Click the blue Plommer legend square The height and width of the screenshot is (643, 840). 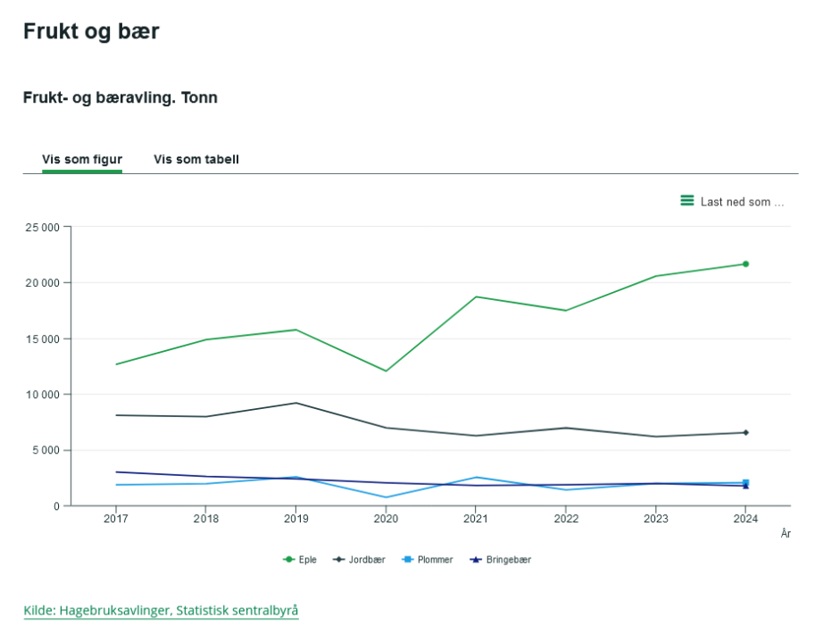(x=406, y=560)
